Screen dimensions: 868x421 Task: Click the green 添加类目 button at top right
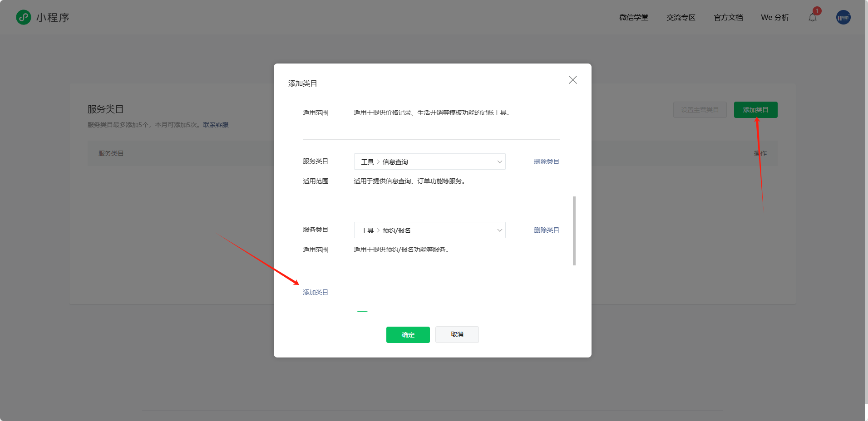(755, 109)
